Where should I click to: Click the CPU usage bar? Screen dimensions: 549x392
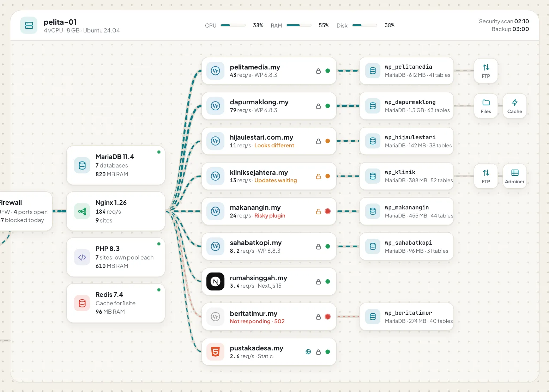pyautogui.click(x=233, y=25)
